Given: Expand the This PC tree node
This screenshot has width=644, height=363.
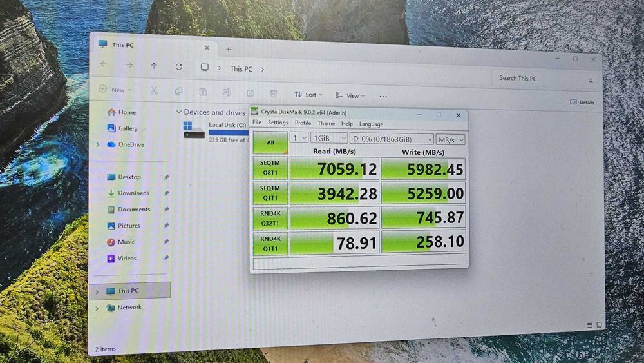Looking at the screenshot, I should point(97,292).
